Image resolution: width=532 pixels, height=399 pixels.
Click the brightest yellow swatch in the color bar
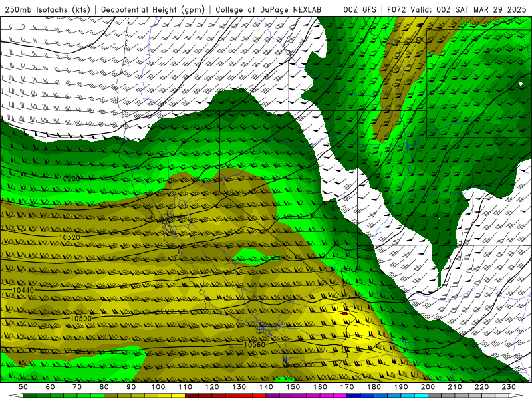point(178,396)
